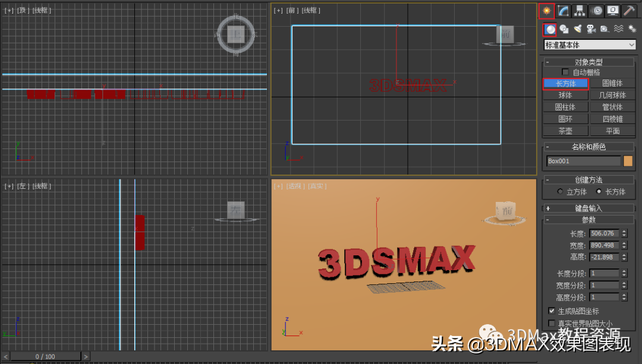
Task: Select the Geometry category icon
Action: tap(550, 29)
